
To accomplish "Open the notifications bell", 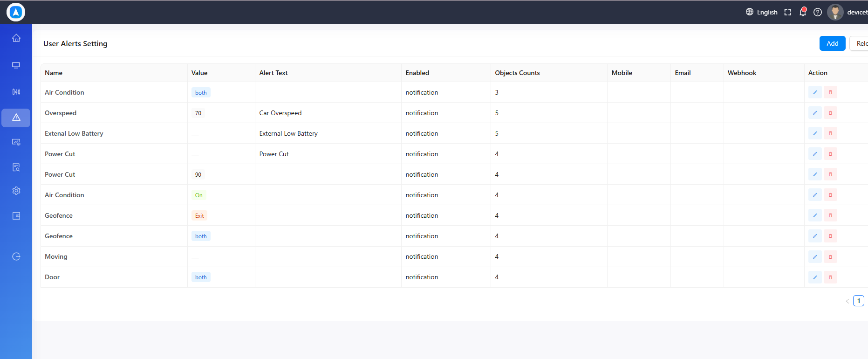I will tap(803, 12).
